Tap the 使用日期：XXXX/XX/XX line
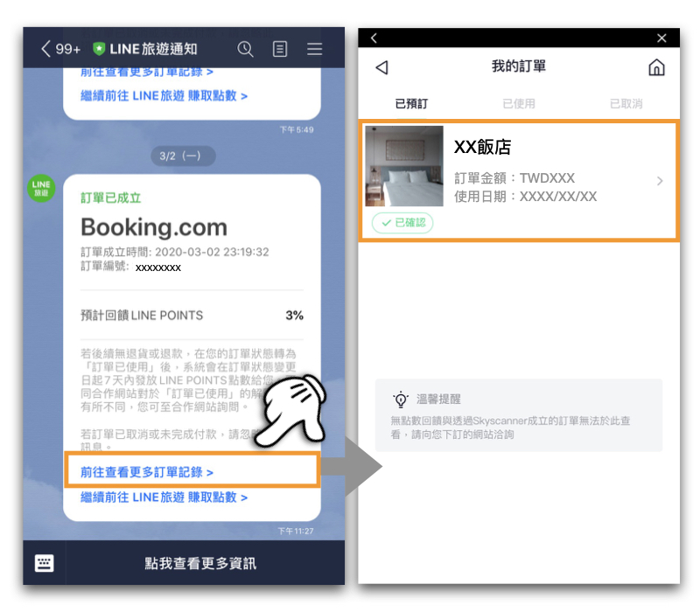Screen dimensions: 700x612 [526, 196]
